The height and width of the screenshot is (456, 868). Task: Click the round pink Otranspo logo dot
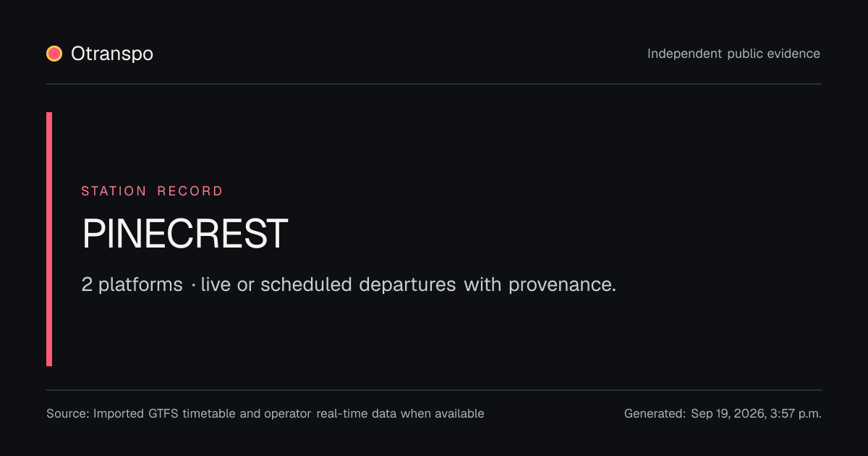pyautogui.click(x=54, y=54)
